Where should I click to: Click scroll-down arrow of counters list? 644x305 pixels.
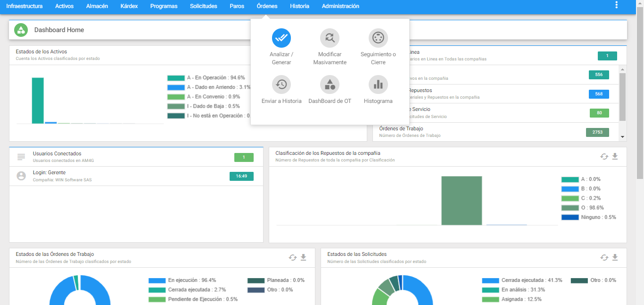[x=623, y=137]
